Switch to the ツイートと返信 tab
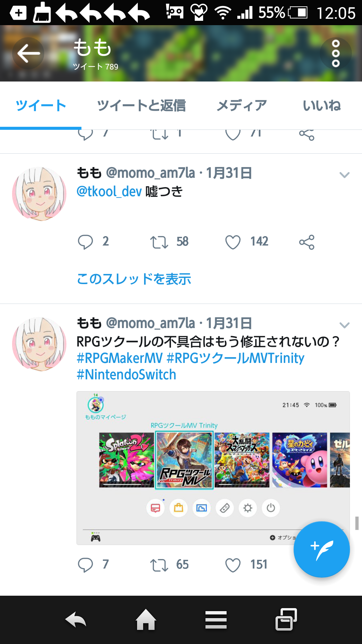362x644 pixels. (x=141, y=106)
